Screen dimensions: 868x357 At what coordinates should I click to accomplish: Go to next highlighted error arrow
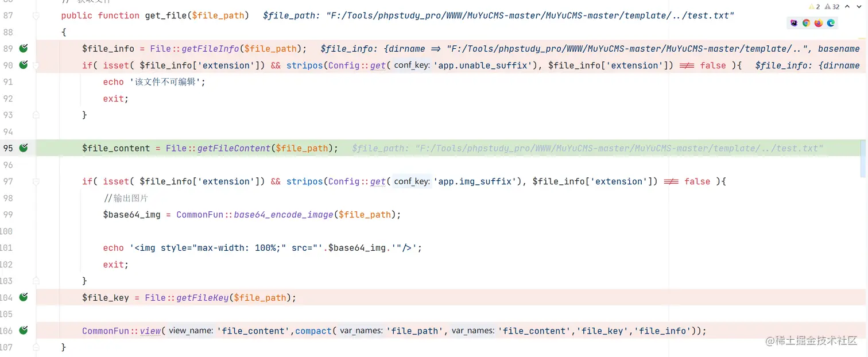pyautogui.click(x=859, y=7)
